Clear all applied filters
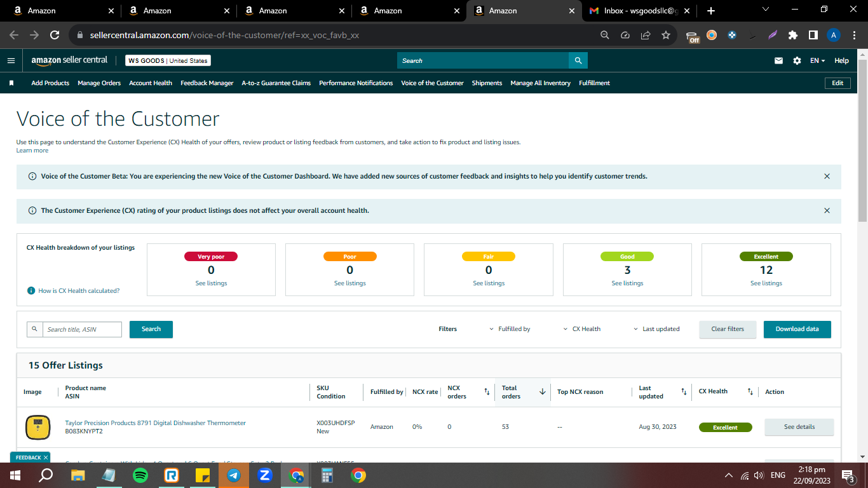868x488 pixels. [x=728, y=329]
